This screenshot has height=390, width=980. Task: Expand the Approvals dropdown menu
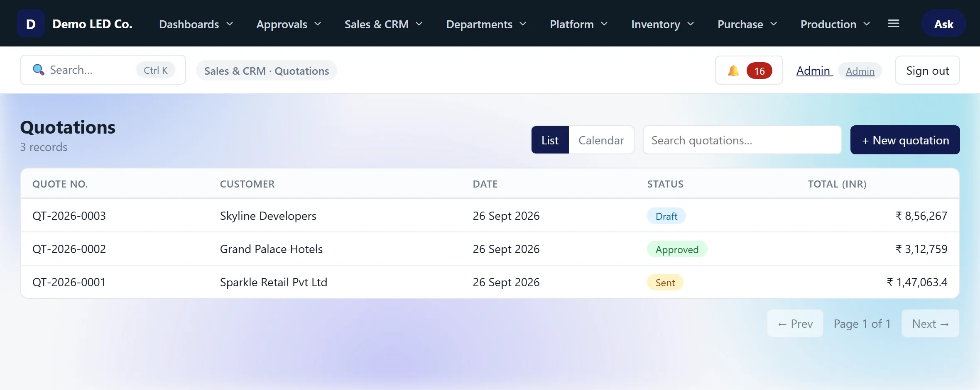point(289,24)
